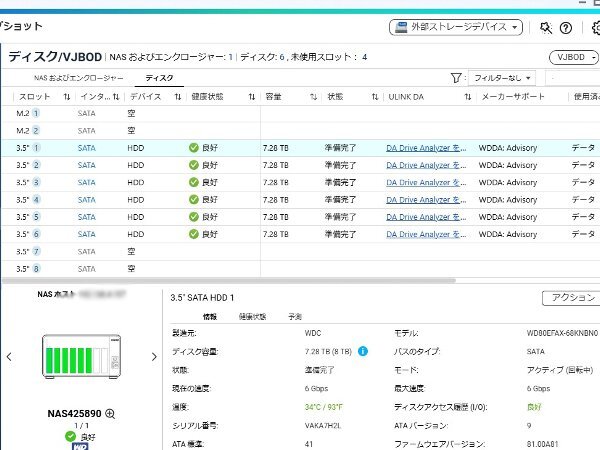Sort by 容量 column arrows

tap(313, 97)
